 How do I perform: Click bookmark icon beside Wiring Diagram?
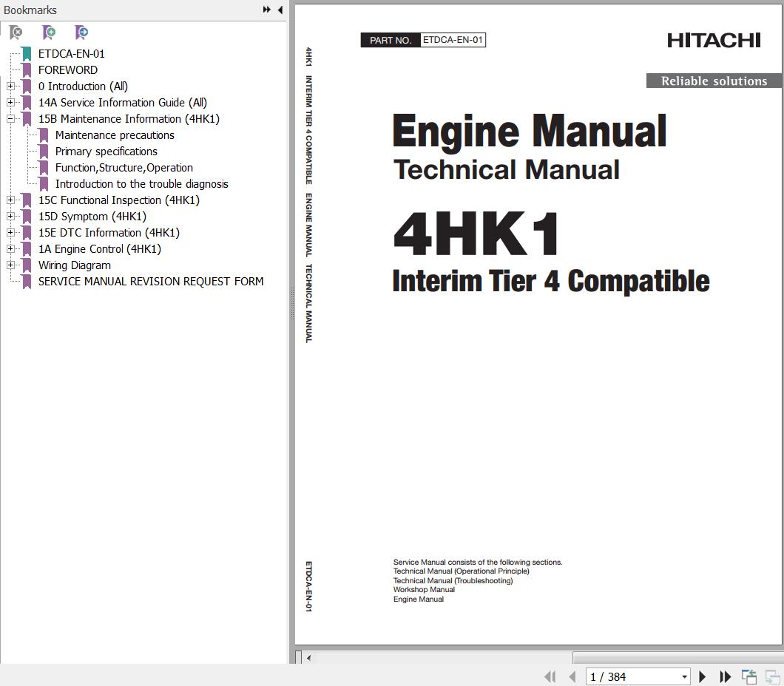click(27, 266)
